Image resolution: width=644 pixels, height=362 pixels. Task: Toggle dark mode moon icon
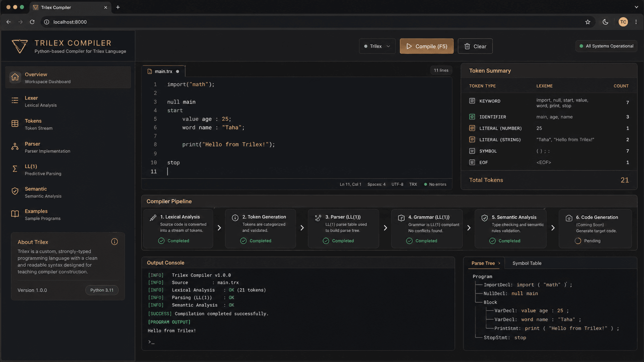click(605, 22)
